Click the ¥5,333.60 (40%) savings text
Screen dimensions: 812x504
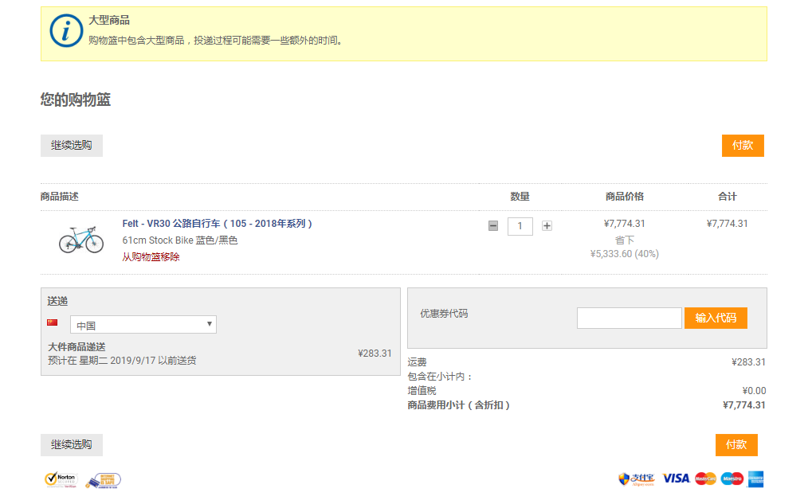pyautogui.click(x=625, y=254)
